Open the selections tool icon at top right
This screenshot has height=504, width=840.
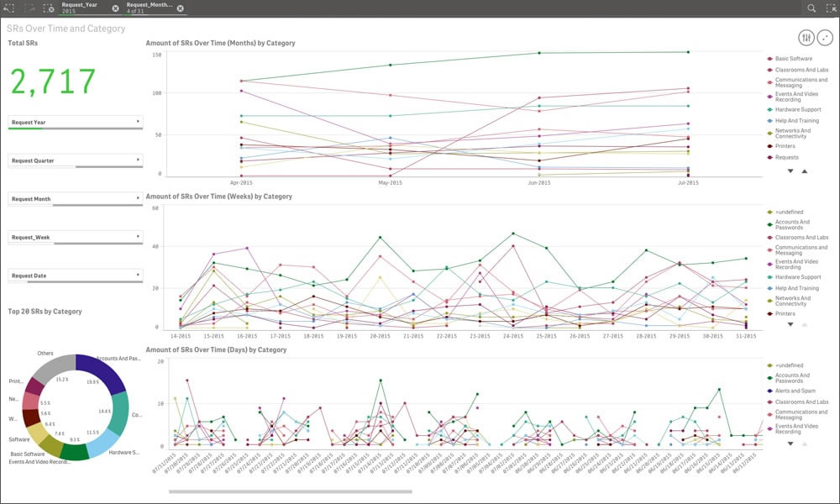831,8
